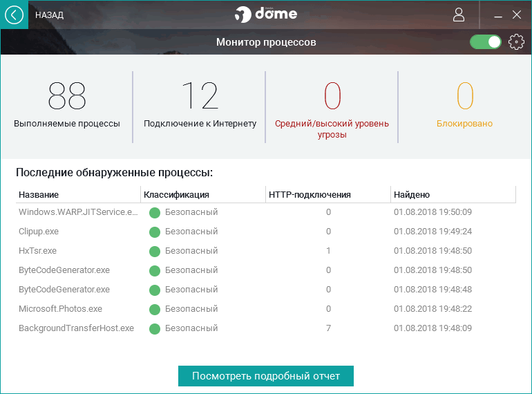
Task: Open the 12 Internet connections counter
Action: pyautogui.click(x=200, y=105)
